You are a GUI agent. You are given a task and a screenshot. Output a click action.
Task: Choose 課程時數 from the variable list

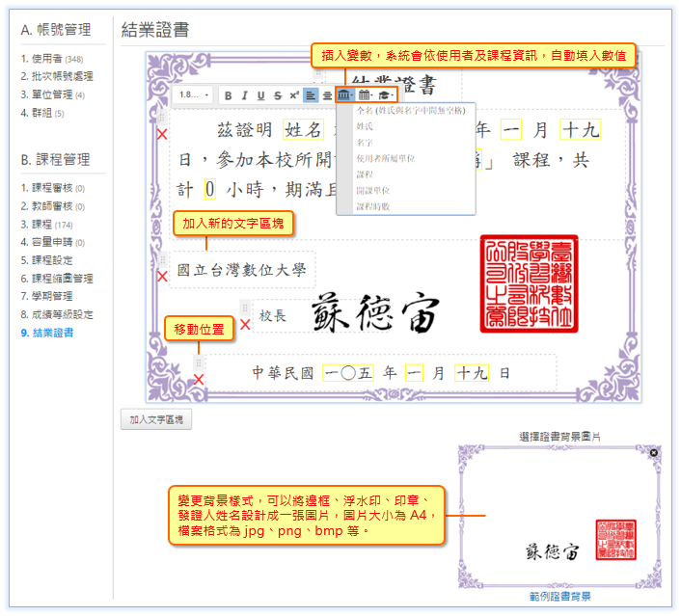[x=373, y=206]
